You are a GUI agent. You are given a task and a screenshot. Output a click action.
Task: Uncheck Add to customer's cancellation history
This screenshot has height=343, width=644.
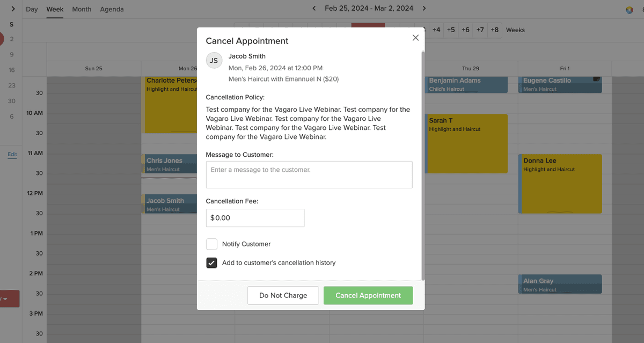(x=212, y=263)
